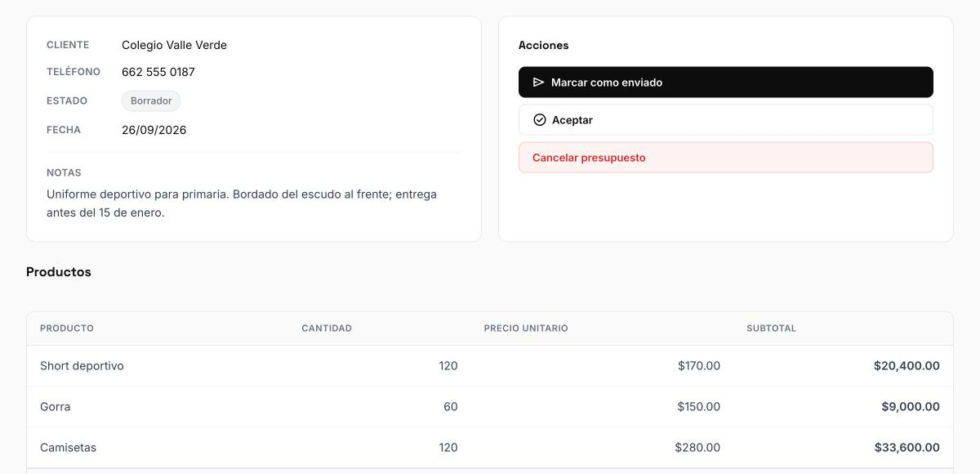Click the CANTIDAD column header

(327, 329)
